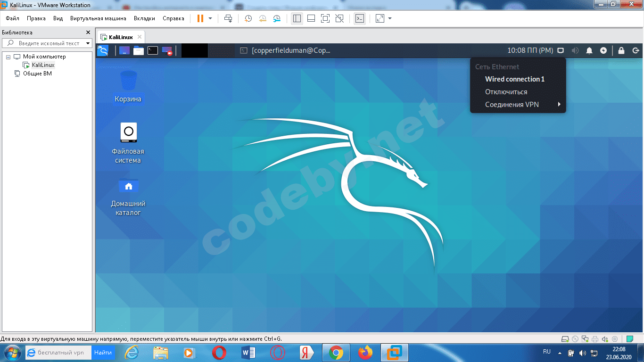Open Google Chrome from the Windows taskbar
644x362 pixels.
[x=336, y=353]
